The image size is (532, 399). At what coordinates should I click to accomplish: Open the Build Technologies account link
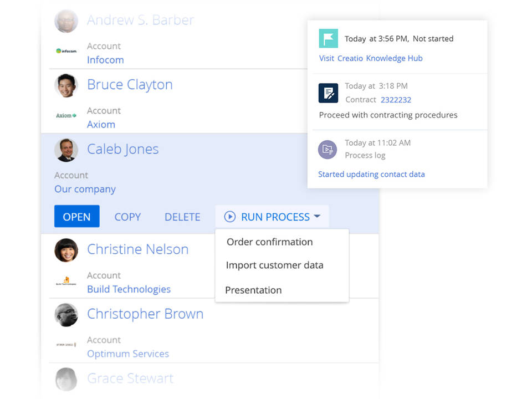click(129, 289)
